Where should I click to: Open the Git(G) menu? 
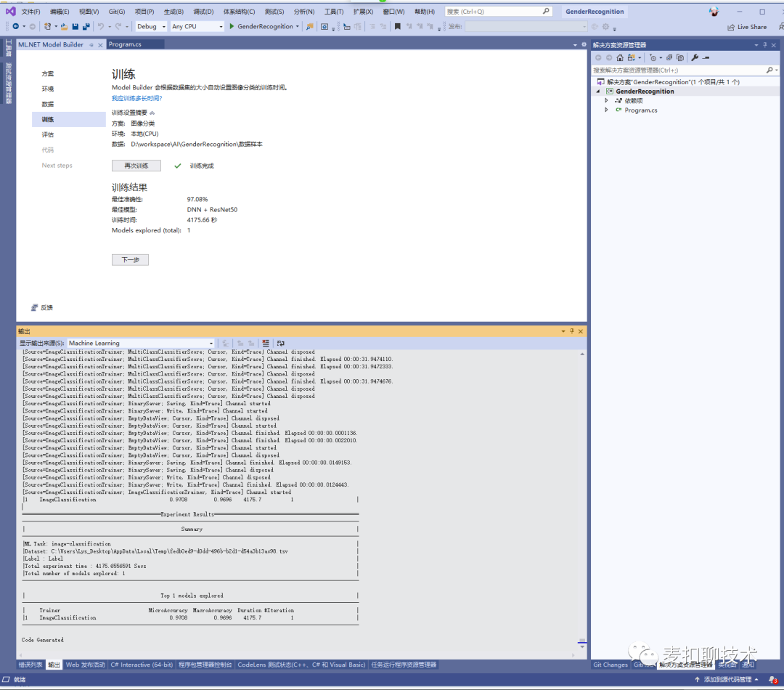pos(117,12)
